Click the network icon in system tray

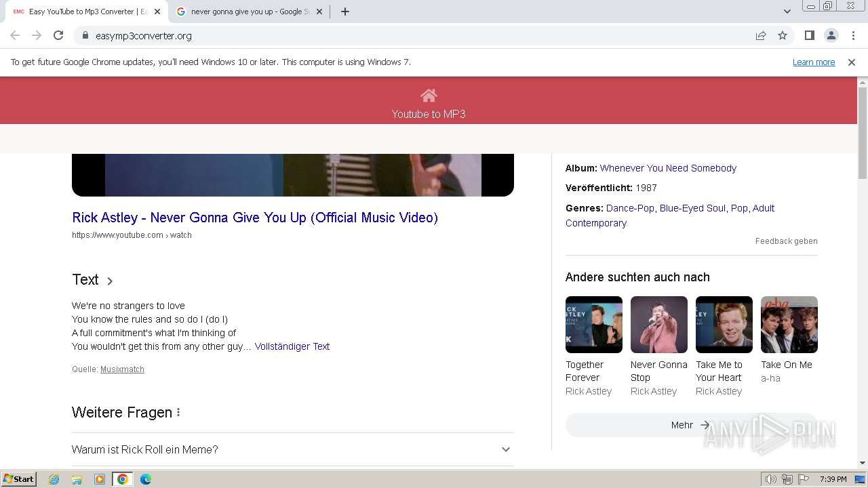(x=787, y=479)
